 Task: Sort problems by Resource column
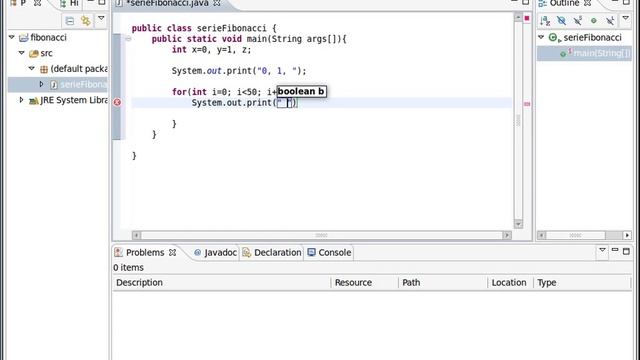pos(364,282)
